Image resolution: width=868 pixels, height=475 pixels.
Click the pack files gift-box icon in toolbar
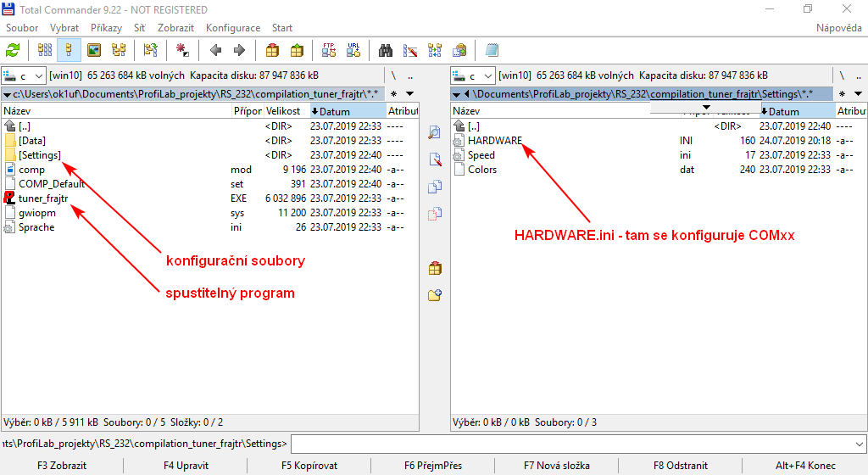272,50
